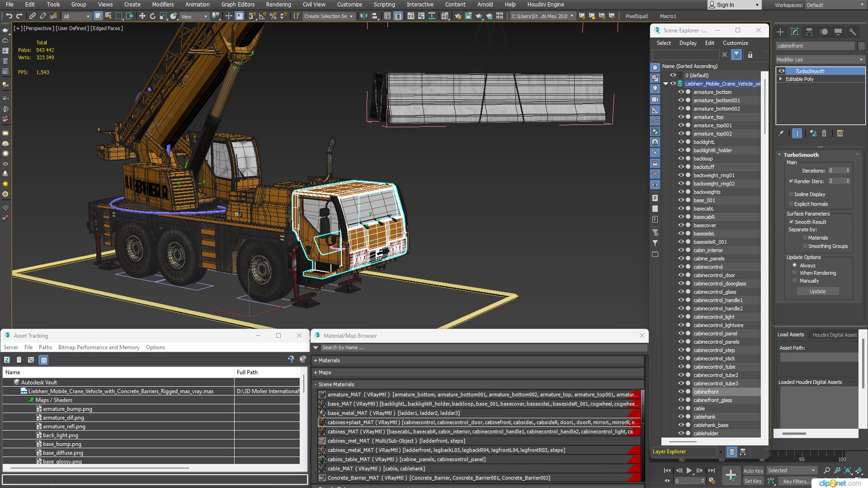Expand the Materials group in Material Browser
This screenshot has height=488, width=868.
(316, 361)
